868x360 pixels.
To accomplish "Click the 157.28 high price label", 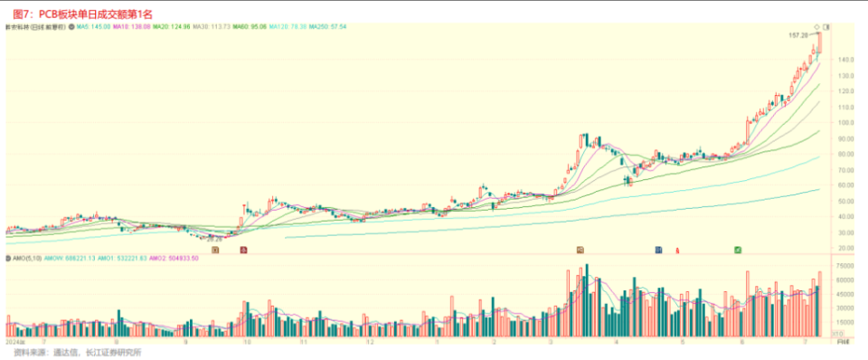I will 799,35.
